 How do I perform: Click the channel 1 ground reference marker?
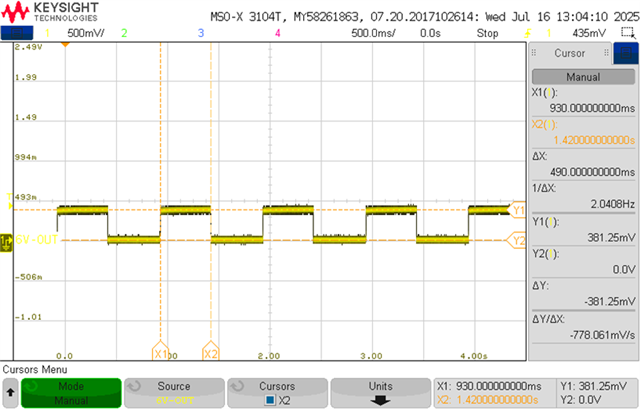pos(6,242)
